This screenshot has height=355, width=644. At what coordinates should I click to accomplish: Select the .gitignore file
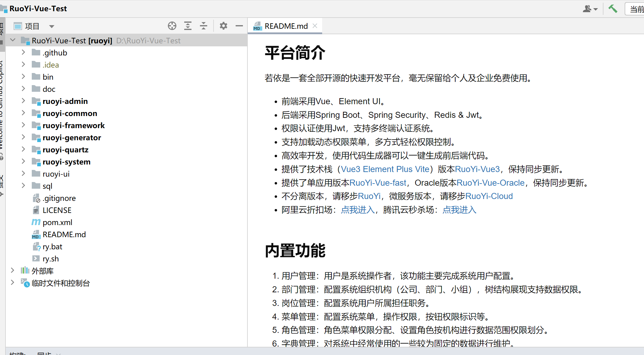pos(59,198)
